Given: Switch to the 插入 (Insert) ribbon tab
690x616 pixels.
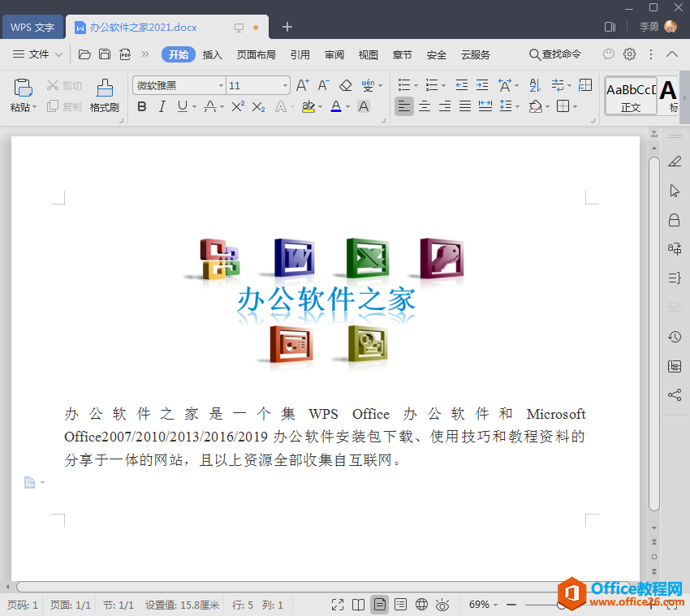Looking at the screenshot, I should click(212, 54).
